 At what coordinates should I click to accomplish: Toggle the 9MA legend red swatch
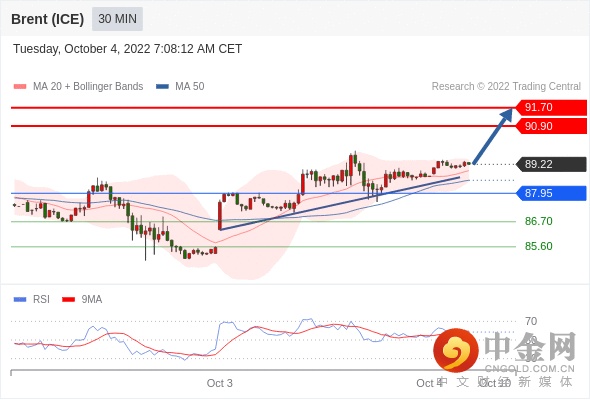point(68,300)
